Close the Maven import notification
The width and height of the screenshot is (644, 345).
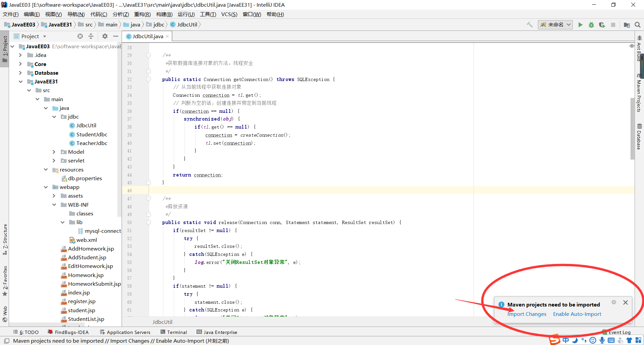point(626,302)
